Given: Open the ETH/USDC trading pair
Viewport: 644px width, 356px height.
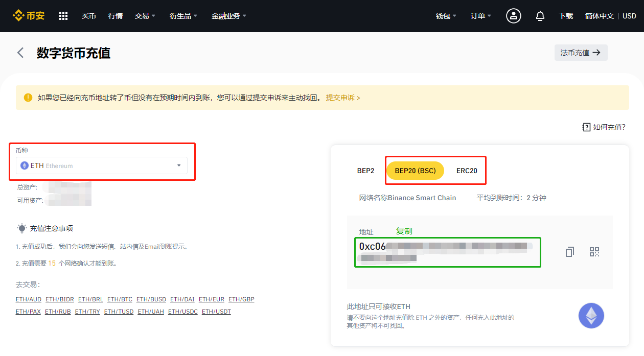Looking at the screenshot, I should pos(183,312).
